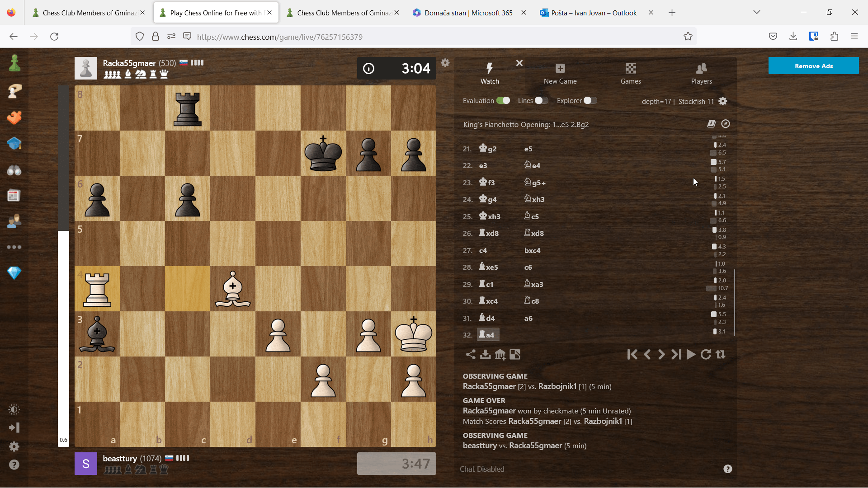This screenshot has width=868, height=488.
Task: Click the share game icon
Action: tap(471, 355)
